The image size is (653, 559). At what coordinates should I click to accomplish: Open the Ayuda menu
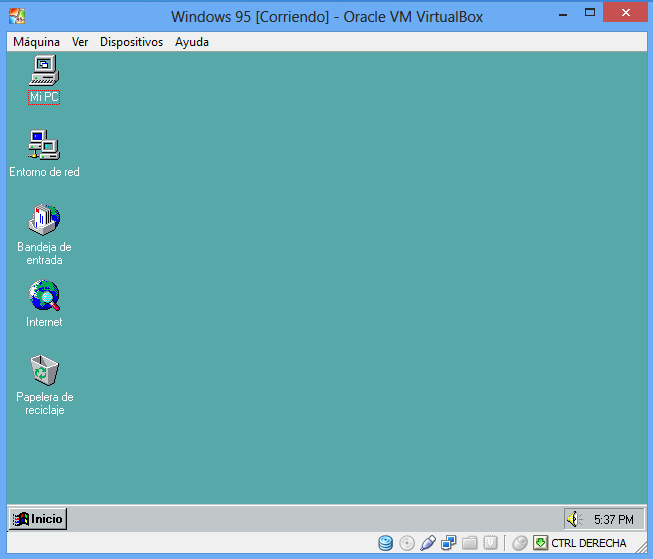point(192,42)
